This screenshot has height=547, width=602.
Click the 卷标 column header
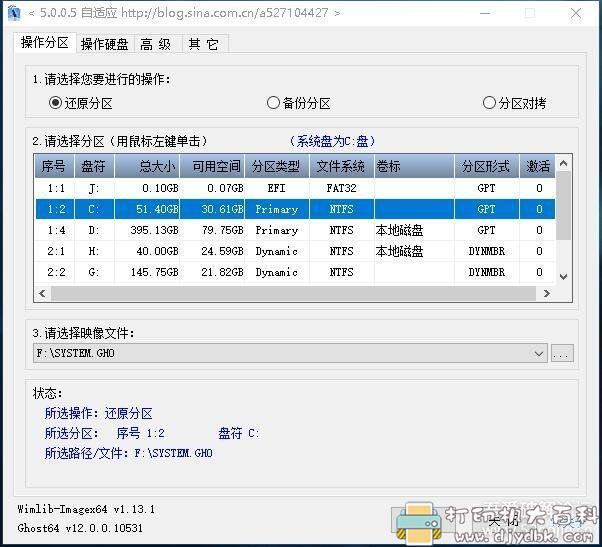click(414, 166)
